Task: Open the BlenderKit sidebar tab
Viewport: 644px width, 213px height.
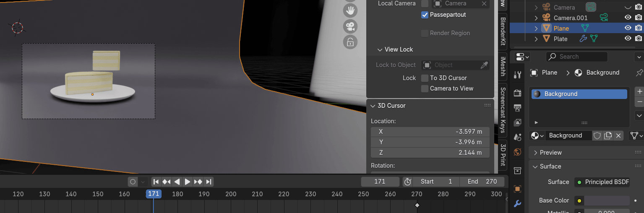Action: coord(503,32)
